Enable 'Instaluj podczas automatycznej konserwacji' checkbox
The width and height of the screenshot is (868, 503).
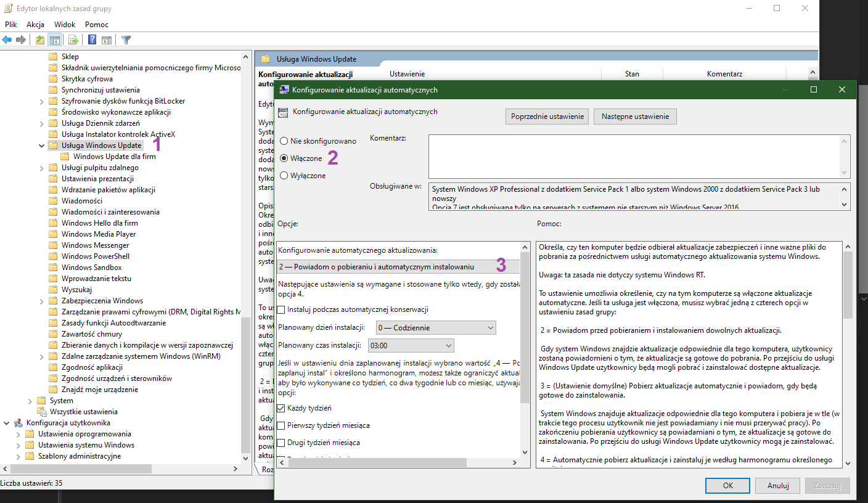click(282, 309)
